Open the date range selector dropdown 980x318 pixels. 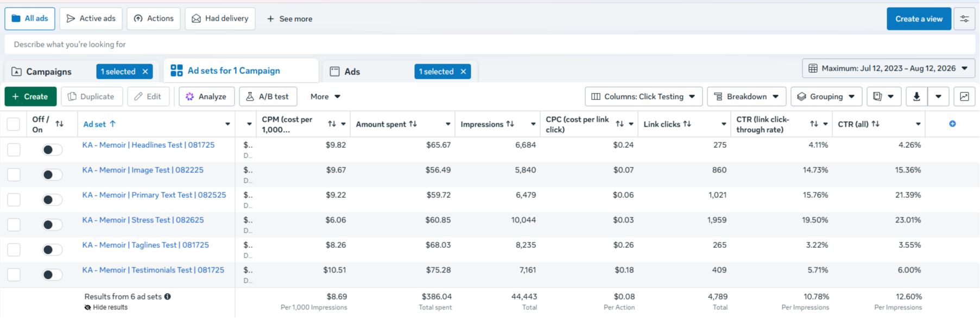(x=889, y=68)
